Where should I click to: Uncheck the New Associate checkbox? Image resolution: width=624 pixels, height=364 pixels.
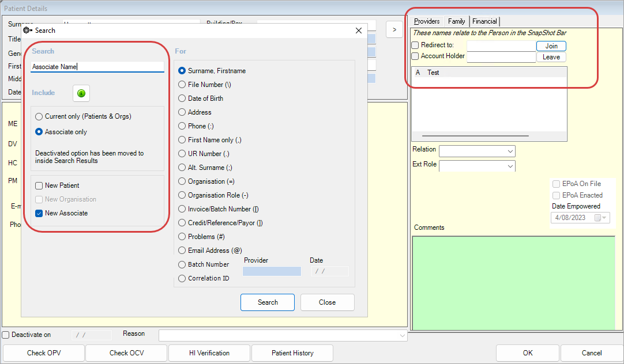point(39,213)
